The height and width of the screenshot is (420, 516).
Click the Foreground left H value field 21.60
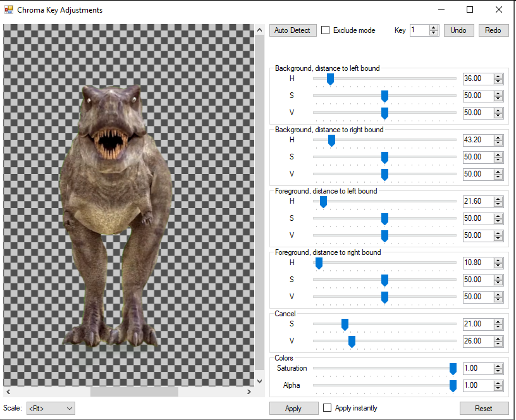pos(478,201)
